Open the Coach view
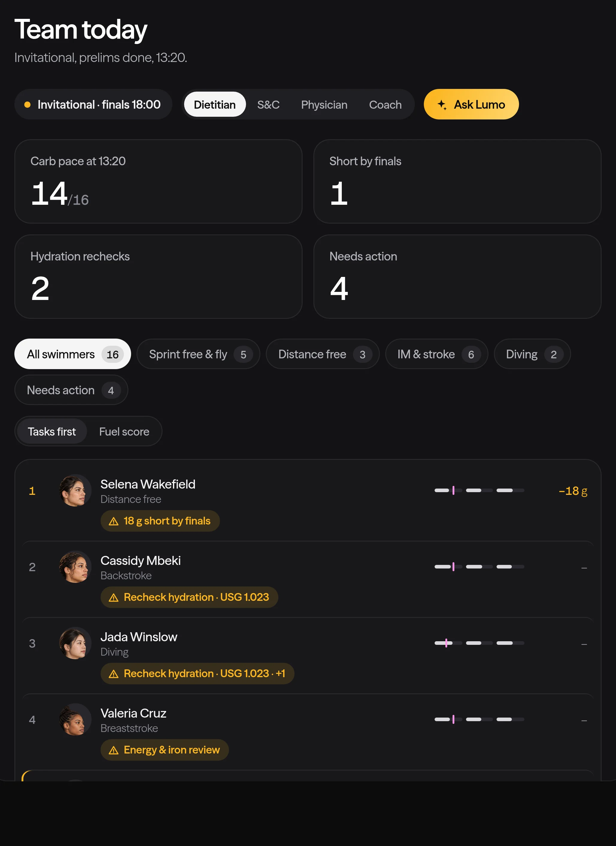This screenshot has height=846, width=616. click(385, 104)
